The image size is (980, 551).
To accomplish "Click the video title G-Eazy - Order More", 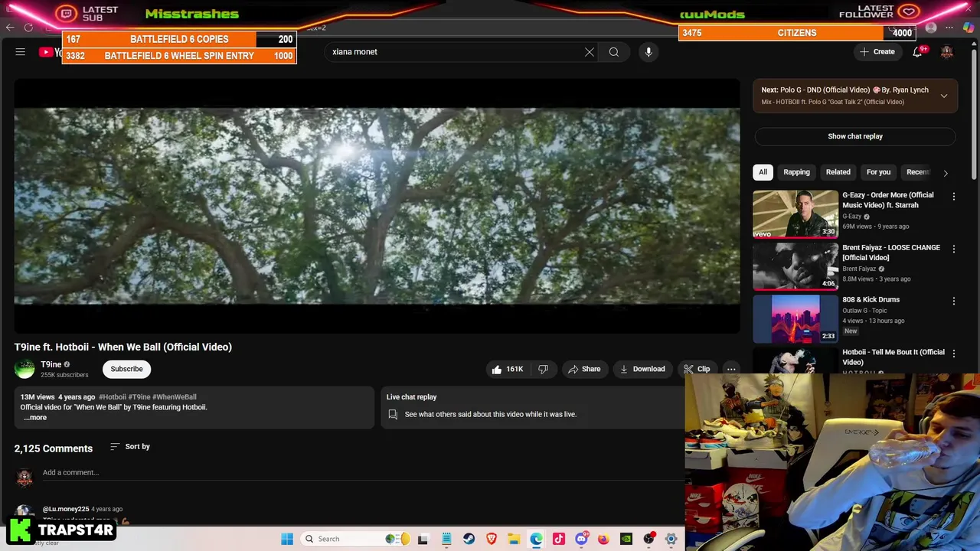I will coord(888,200).
